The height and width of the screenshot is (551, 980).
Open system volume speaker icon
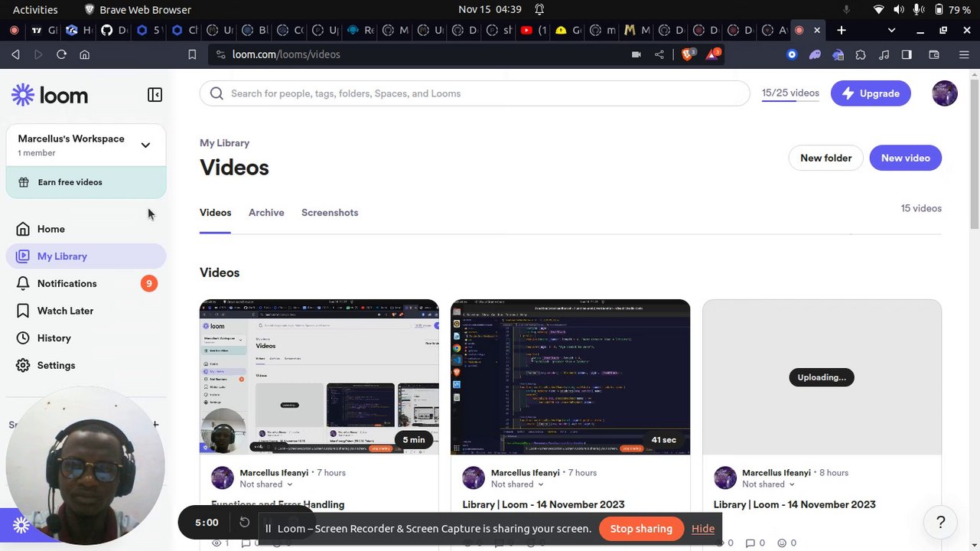(899, 9)
